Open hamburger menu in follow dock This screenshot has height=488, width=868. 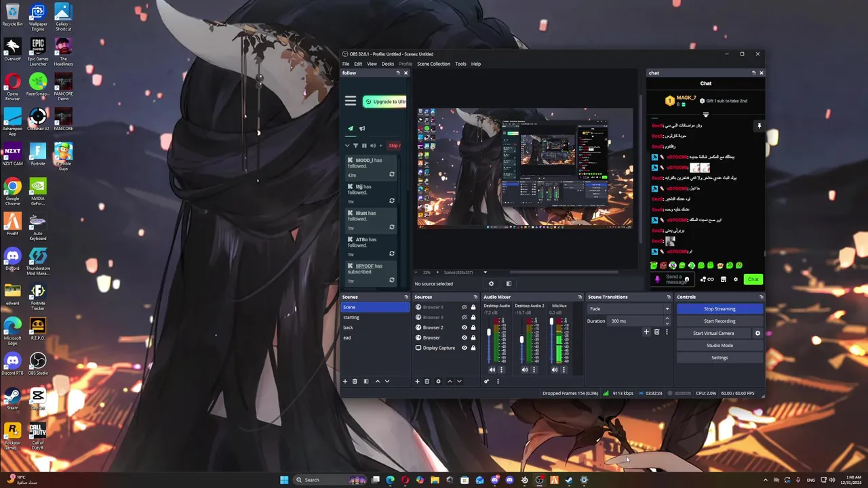point(351,101)
